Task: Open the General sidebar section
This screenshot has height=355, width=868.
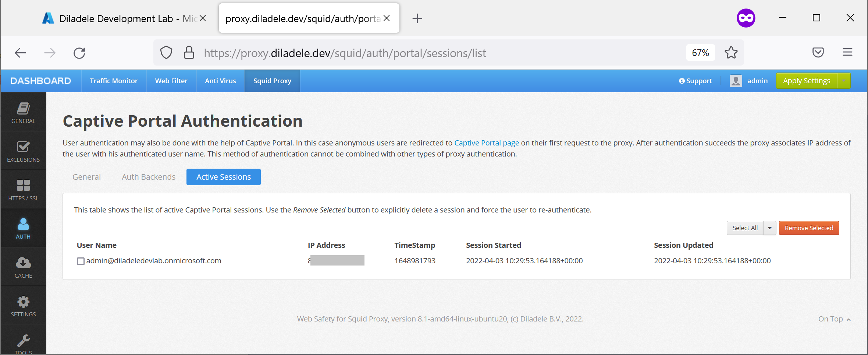Action: 23,112
